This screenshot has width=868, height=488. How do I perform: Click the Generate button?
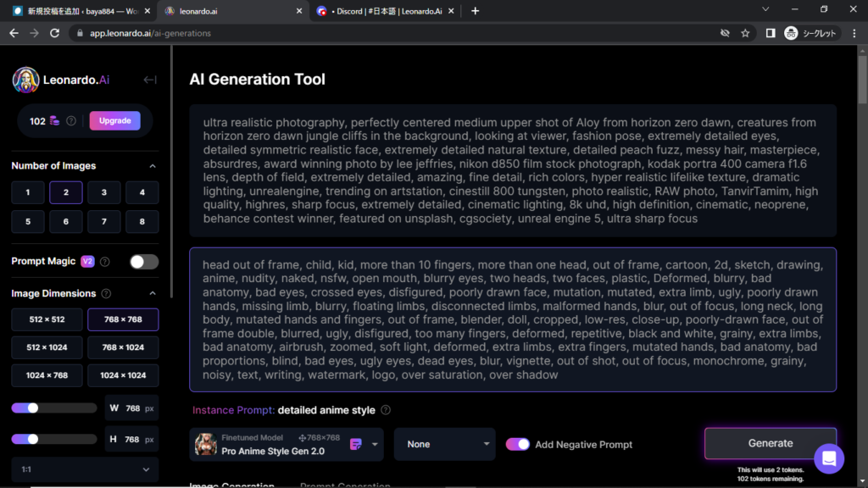[770, 443]
